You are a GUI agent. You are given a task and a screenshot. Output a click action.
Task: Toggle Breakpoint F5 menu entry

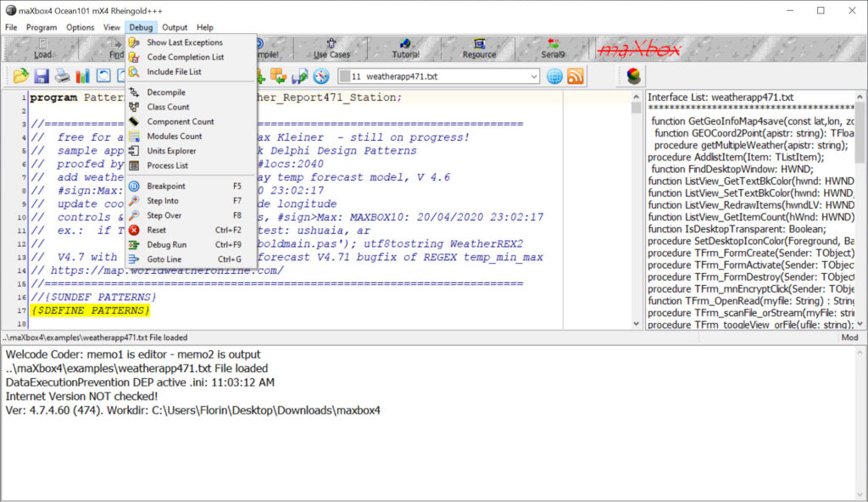pos(191,187)
